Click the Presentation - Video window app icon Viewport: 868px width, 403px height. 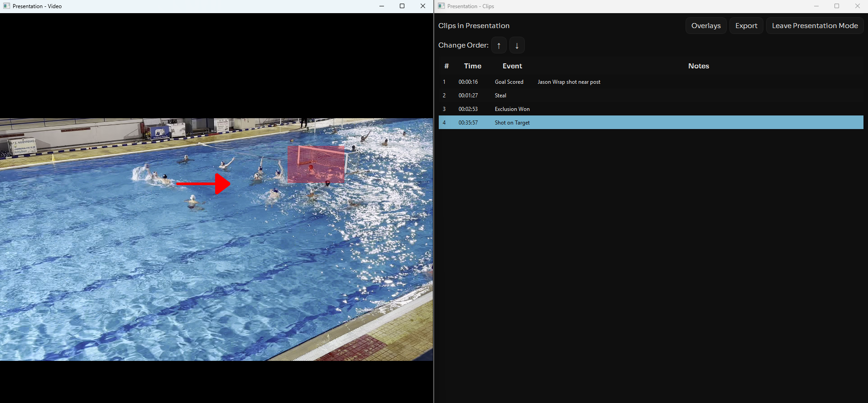point(6,6)
